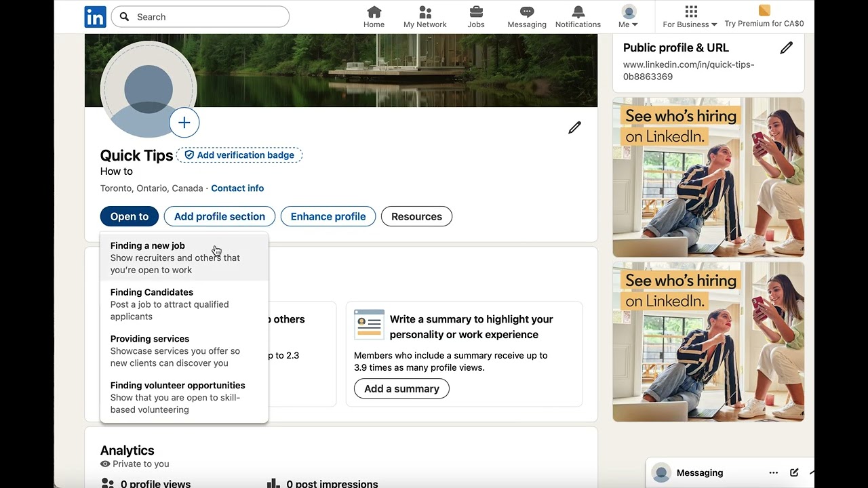View Notifications

coord(578,17)
